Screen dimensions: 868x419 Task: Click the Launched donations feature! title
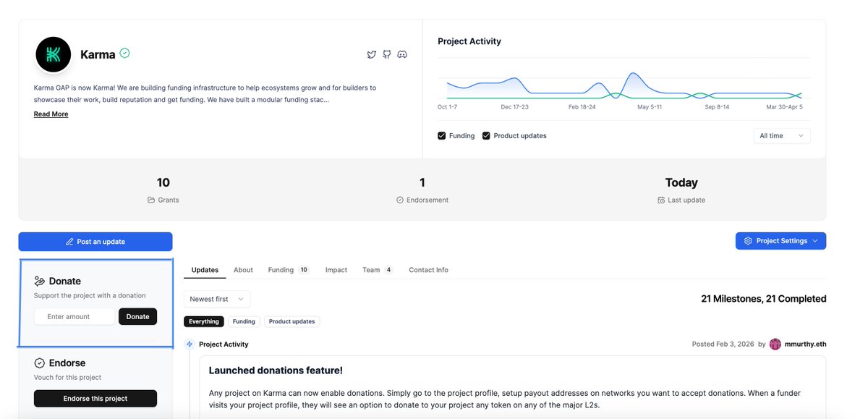(x=276, y=371)
